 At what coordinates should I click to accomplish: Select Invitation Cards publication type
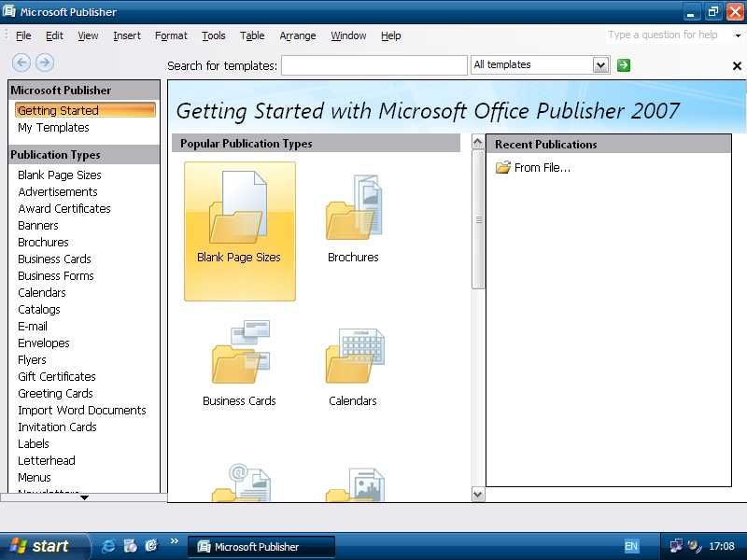(57, 427)
